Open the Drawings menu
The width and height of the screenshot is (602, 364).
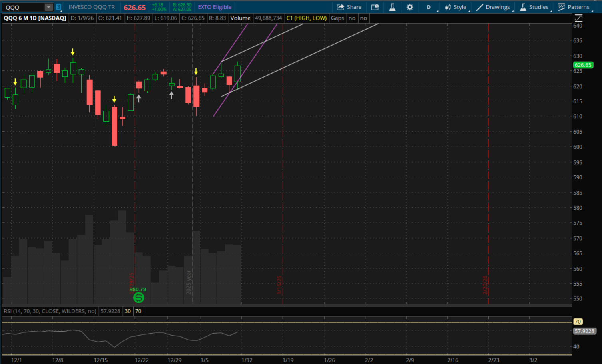pyautogui.click(x=493, y=7)
